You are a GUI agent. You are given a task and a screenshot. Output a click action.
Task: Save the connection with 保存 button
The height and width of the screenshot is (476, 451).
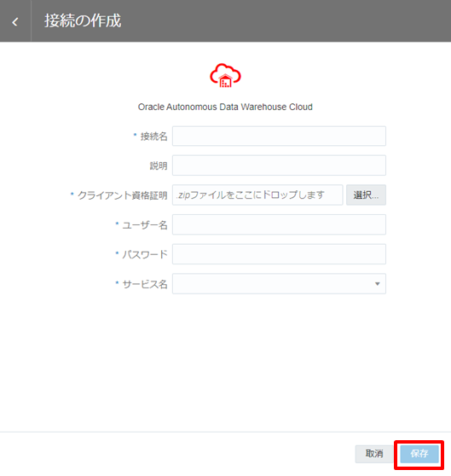pos(419,454)
